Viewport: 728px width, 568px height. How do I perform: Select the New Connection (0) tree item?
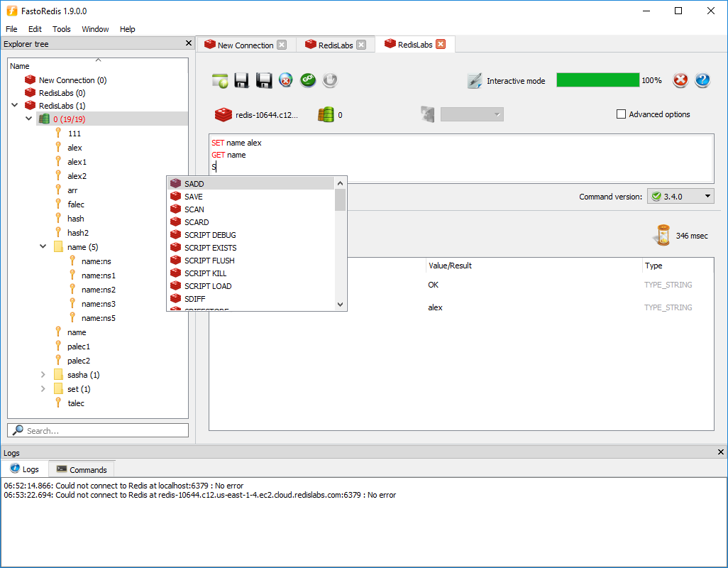click(x=65, y=80)
